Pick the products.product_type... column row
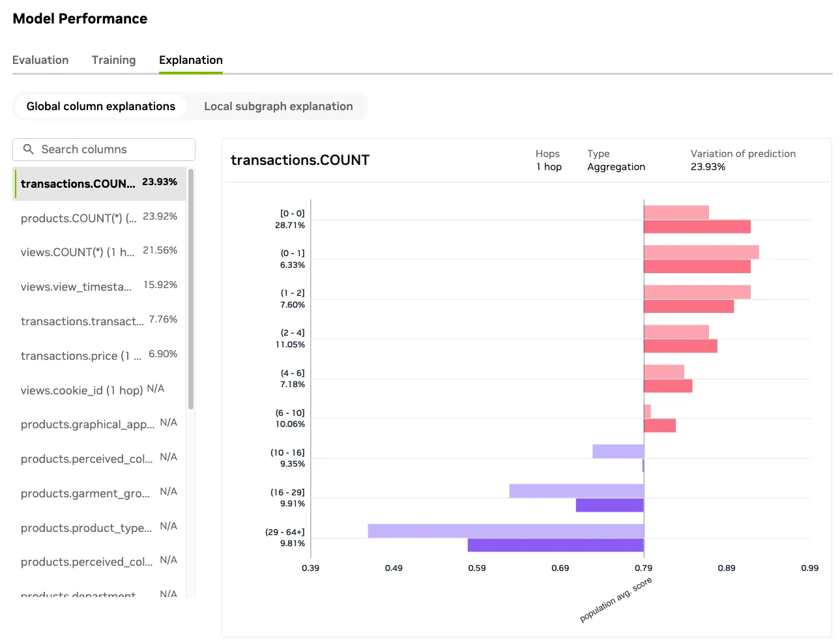The width and height of the screenshot is (840, 644). pyautogui.click(x=99, y=528)
